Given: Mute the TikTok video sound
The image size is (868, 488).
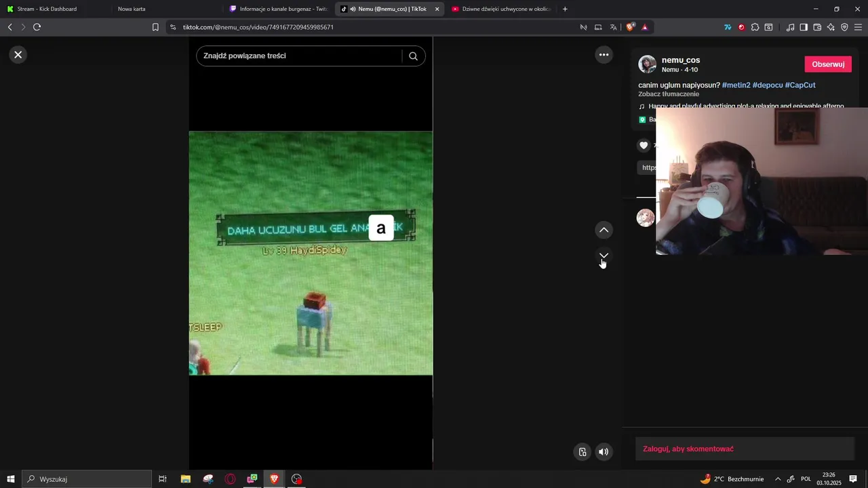Looking at the screenshot, I should click(x=604, y=452).
